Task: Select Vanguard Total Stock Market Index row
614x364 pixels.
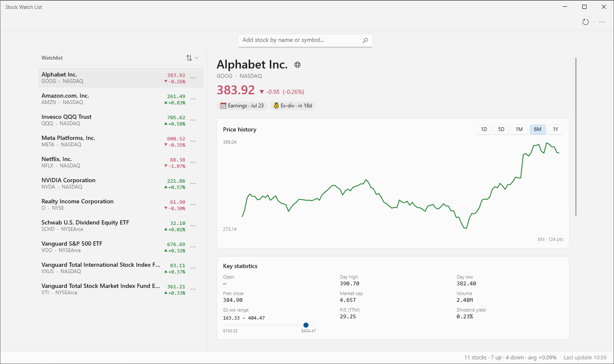Action: pyautogui.click(x=121, y=289)
